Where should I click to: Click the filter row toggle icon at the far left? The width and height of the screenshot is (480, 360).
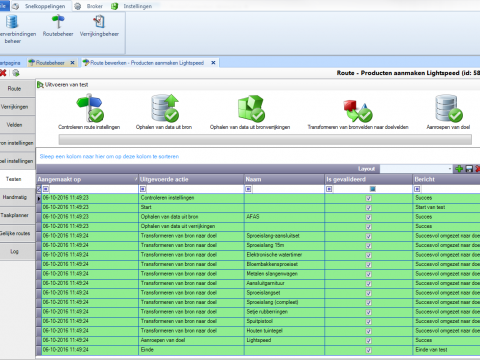[39, 189]
